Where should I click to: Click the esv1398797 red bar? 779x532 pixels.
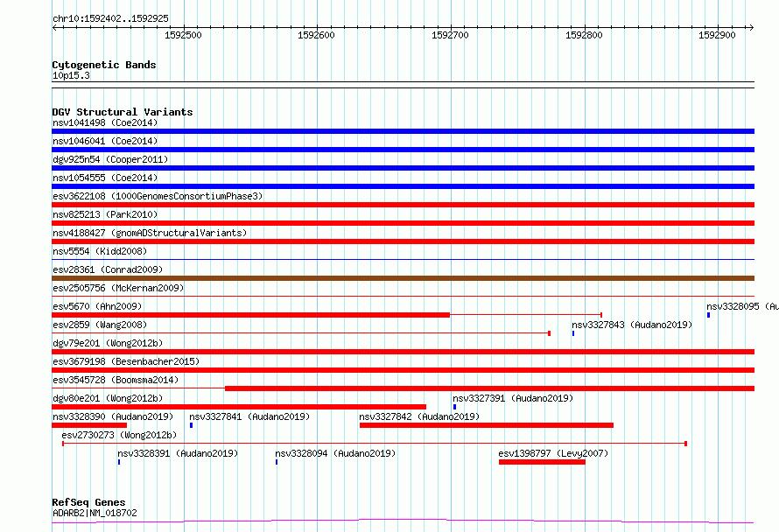pos(542,462)
